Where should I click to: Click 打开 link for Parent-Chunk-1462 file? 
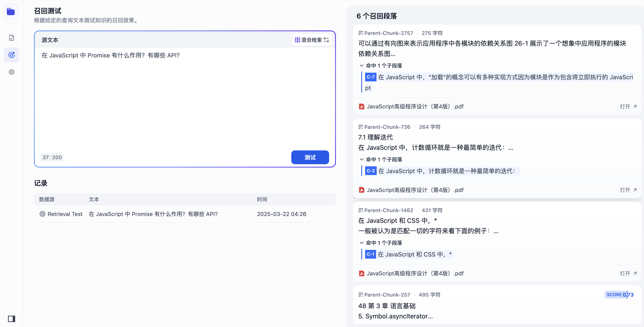coord(628,274)
